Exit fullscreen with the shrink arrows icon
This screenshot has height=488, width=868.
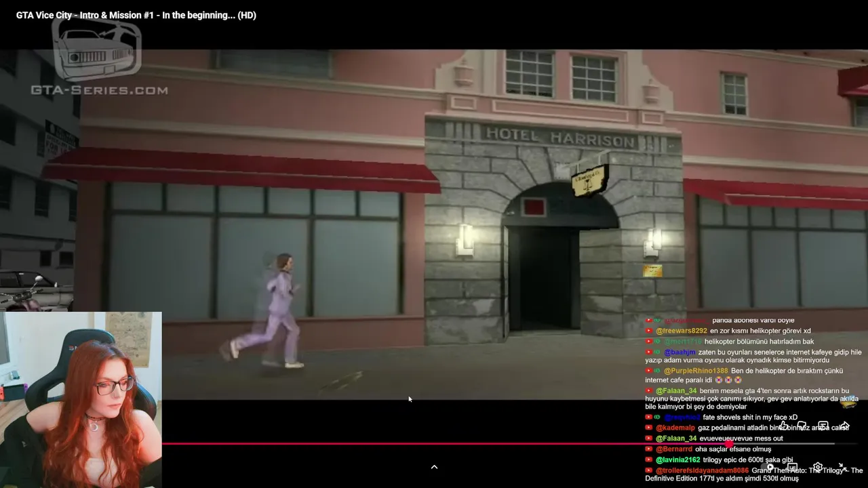click(843, 467)
